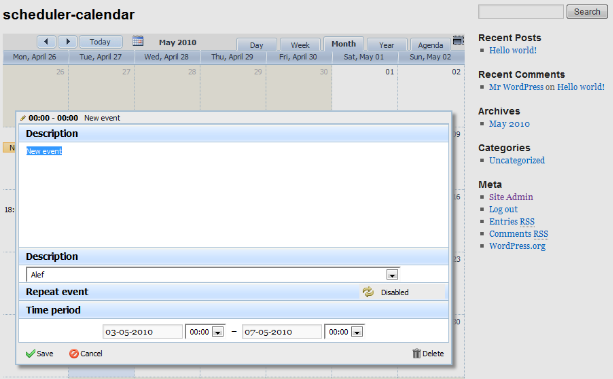Screen dimensions: 613x379
Task: Open the Year view tab
Action: [387, 45]
